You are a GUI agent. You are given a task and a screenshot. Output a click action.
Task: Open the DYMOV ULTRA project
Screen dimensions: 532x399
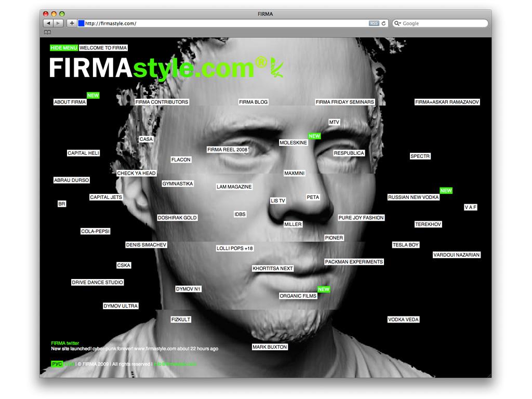click(121, 305)
